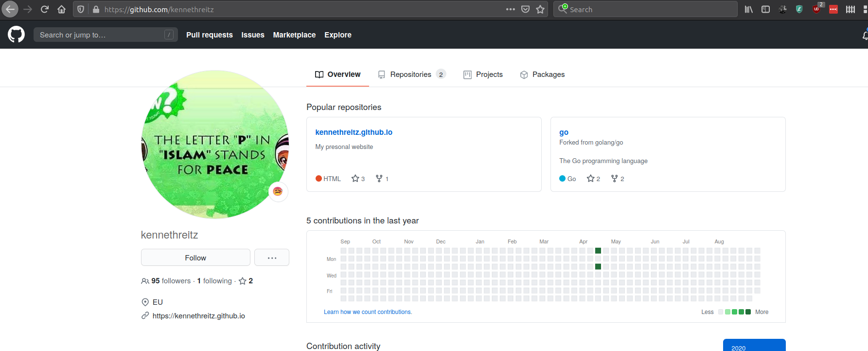Screen dimensions: 868x351
Task: Open Issues in the GitHub header
Action: (x=253, y=35)
